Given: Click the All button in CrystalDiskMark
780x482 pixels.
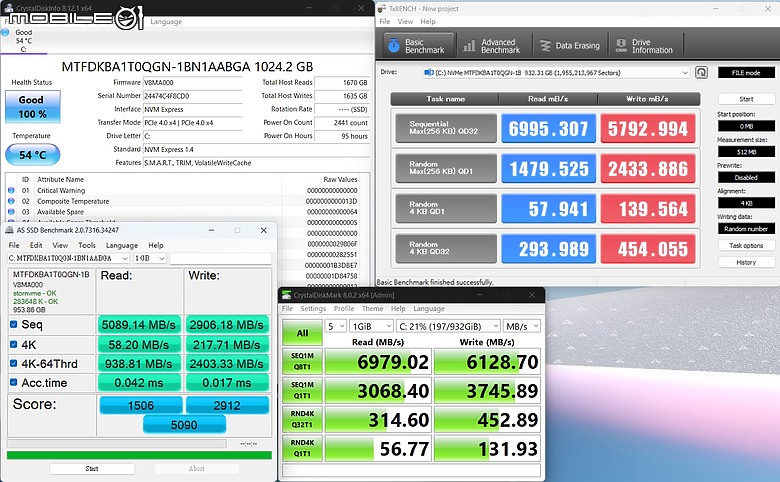Looking at the screenshot, I should click(302, 333).
